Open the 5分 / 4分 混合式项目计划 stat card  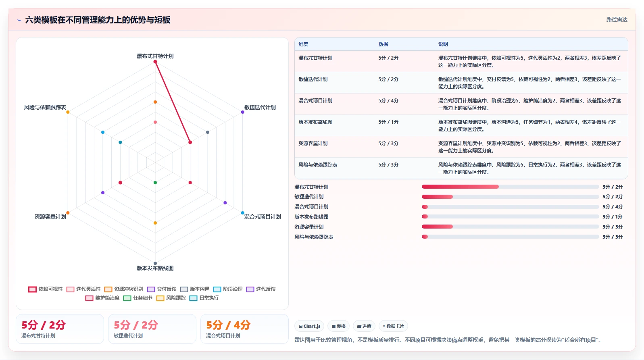coord(244,329)
